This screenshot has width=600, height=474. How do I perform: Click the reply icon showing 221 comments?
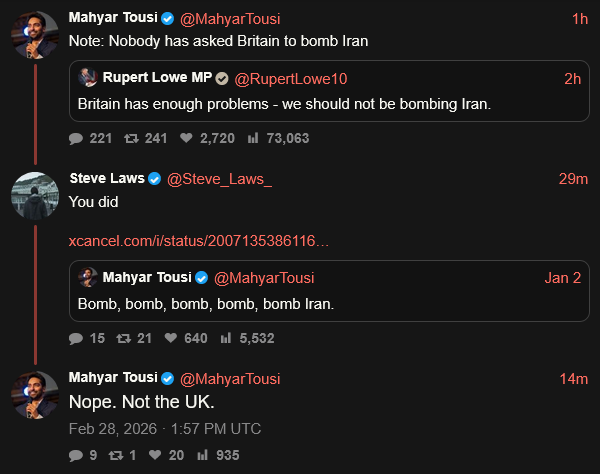(x=76, y=138)
